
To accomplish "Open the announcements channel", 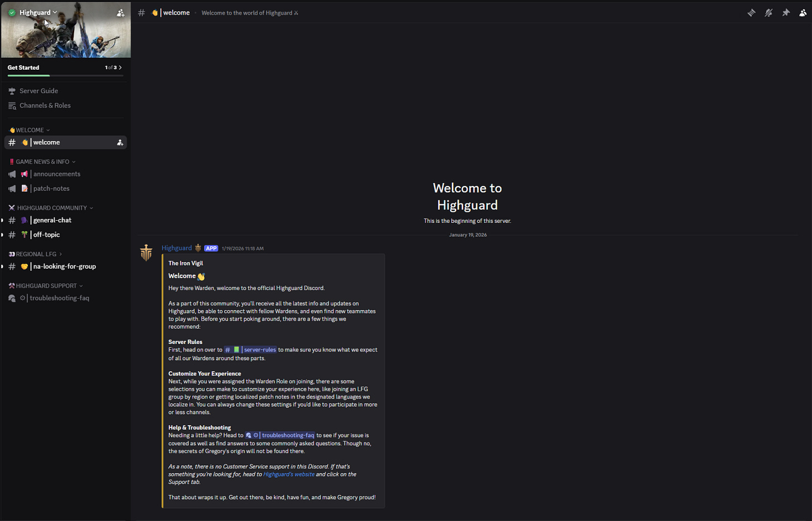I will 65,174.
